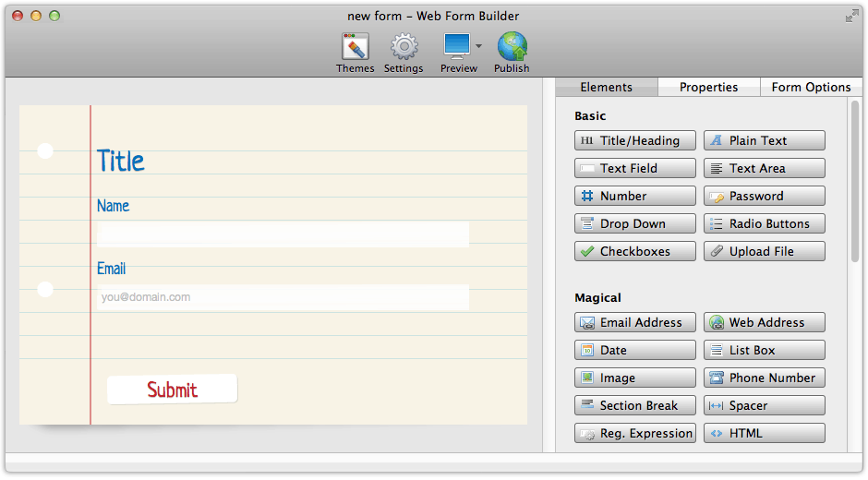Add a Date element
Screen dimensions: 868x480
pos(635,350)
